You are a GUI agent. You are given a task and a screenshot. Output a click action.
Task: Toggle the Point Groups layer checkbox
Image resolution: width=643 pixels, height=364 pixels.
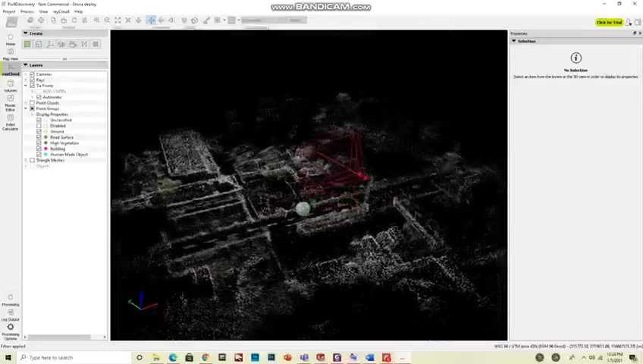(32, 108)
